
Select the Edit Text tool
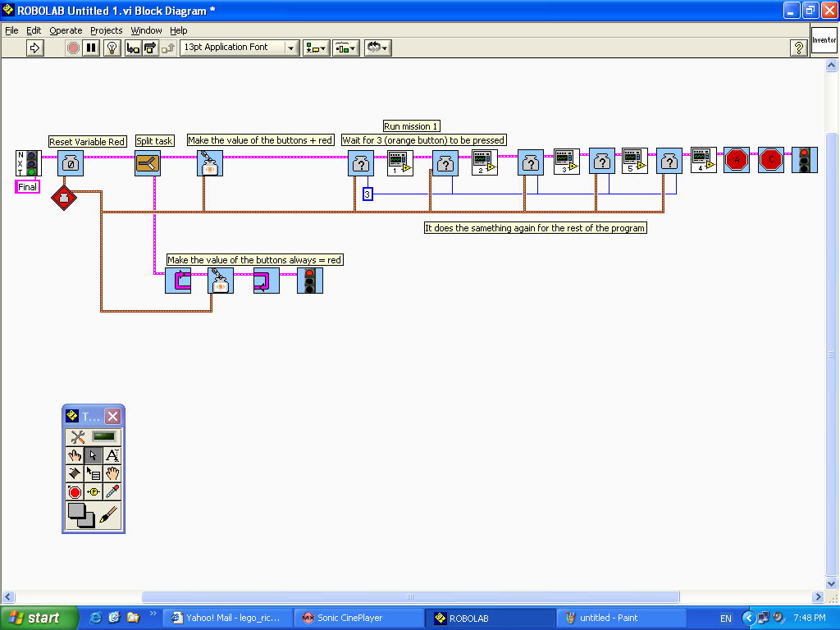[x=112, y=457]
